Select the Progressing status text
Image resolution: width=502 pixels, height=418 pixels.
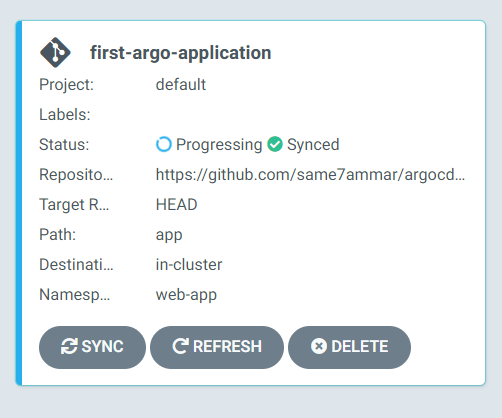219,145
